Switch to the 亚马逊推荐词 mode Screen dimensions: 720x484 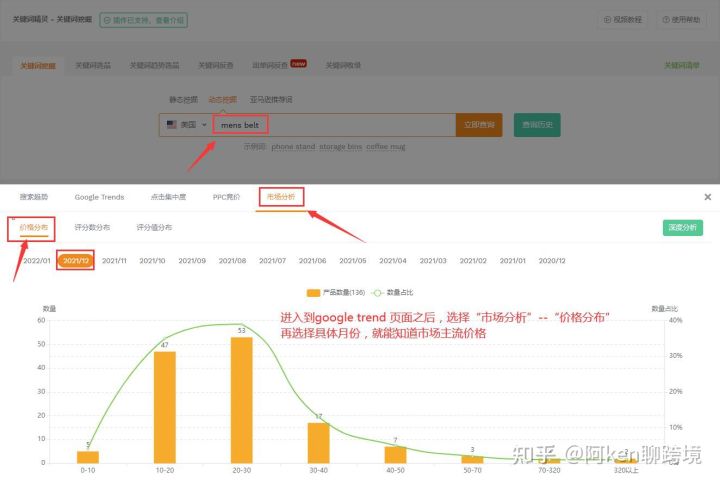pos(271,99)
